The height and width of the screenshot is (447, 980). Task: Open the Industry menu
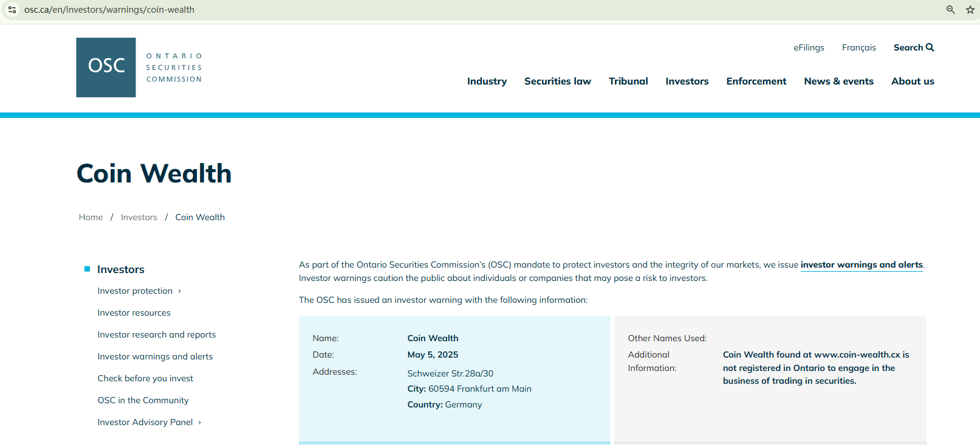click(x=487, y=81)
